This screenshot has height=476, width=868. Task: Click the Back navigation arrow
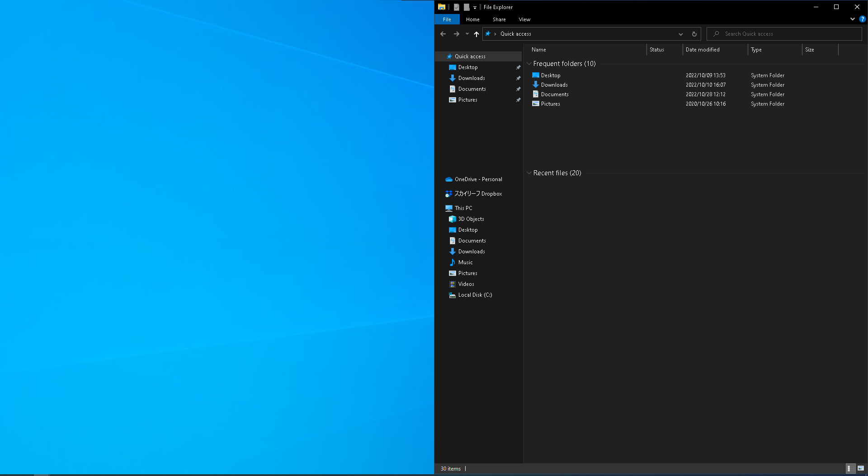click(443, 34)
